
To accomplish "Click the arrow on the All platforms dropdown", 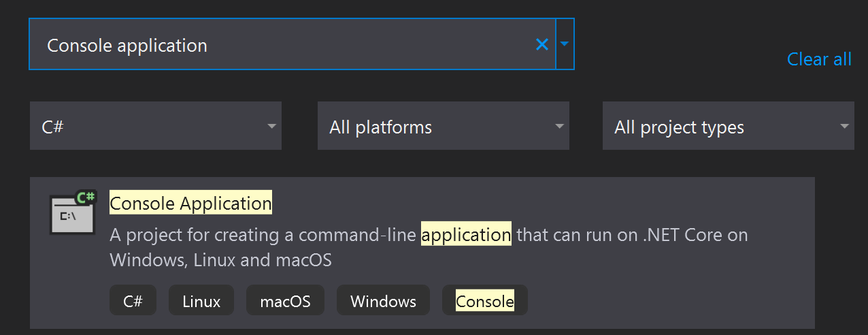I will (559, 126).
